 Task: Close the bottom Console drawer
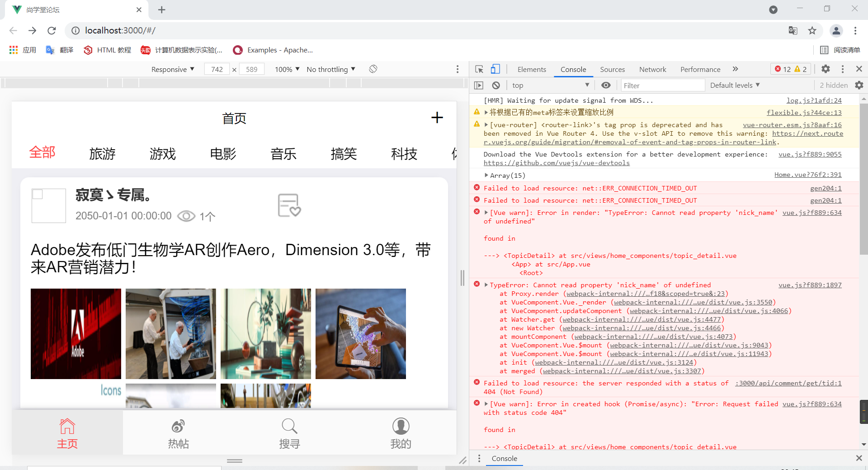(x=859, y=458)
